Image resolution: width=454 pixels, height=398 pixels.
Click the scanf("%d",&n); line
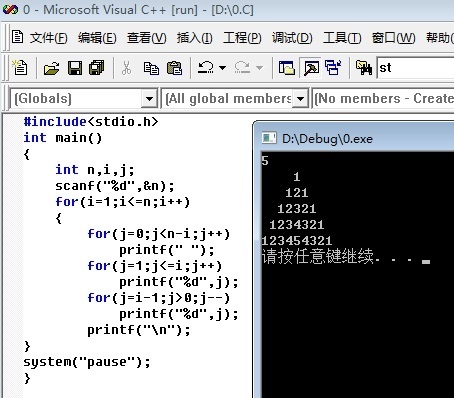[x=115, y=186]
